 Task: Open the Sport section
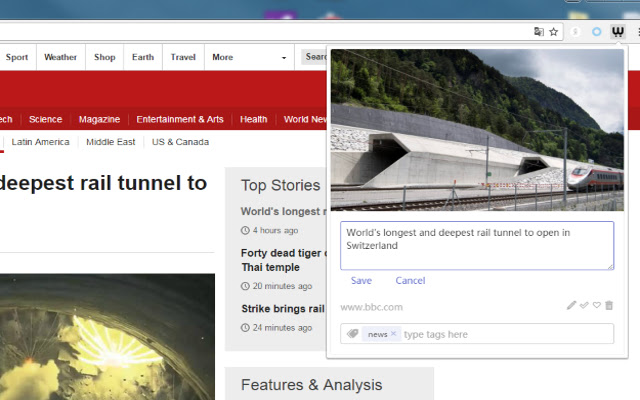pyautogui.click(x=17, y=57)
